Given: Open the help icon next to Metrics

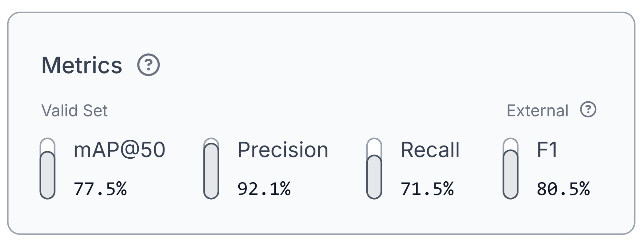Looking at the screenshot, I should (148, 65).
